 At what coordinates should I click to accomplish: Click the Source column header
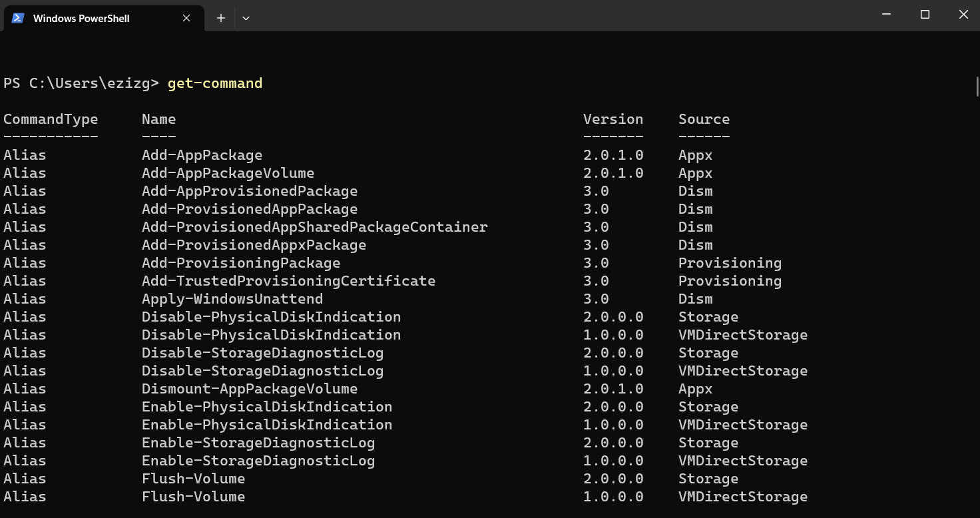tap(704, 119)
